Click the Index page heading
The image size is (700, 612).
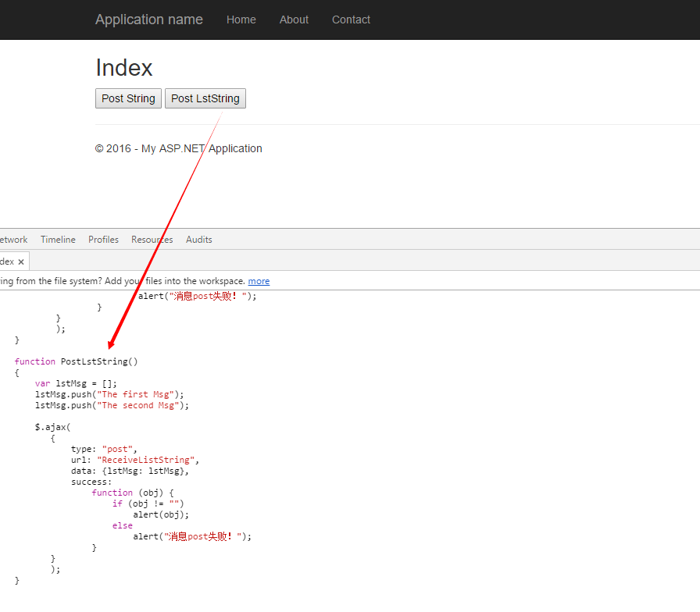(x=124, y=68)
